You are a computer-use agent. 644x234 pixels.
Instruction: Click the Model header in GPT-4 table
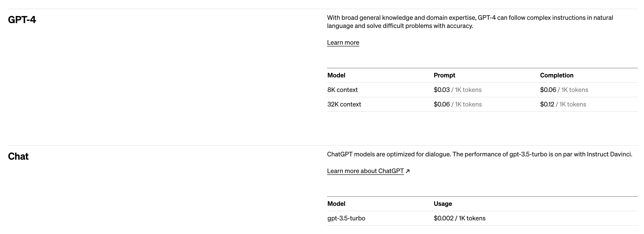[336, 75]
